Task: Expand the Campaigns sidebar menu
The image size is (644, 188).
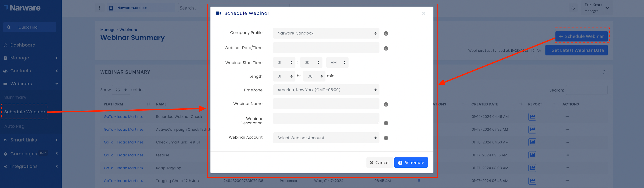Action: click(x=31, y=153)
